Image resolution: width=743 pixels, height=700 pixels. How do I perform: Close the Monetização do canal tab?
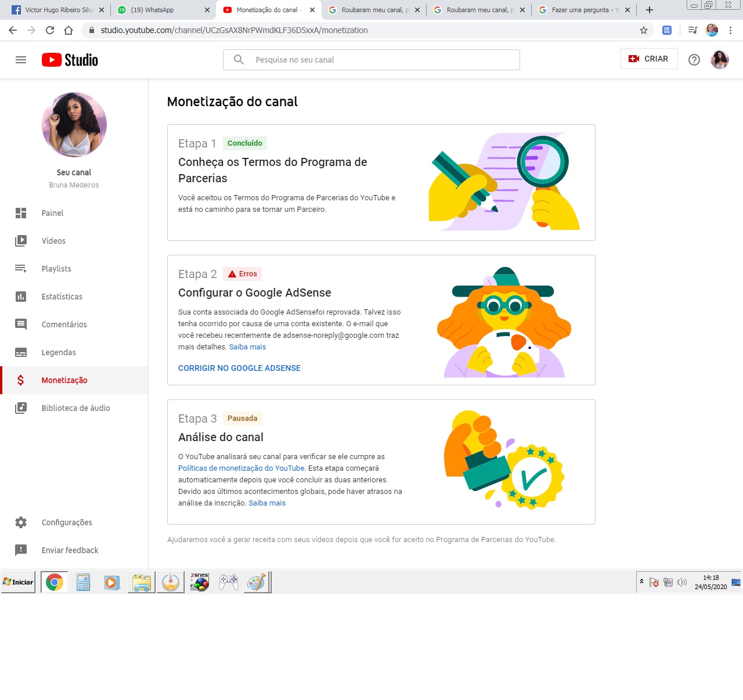point(312,10)
